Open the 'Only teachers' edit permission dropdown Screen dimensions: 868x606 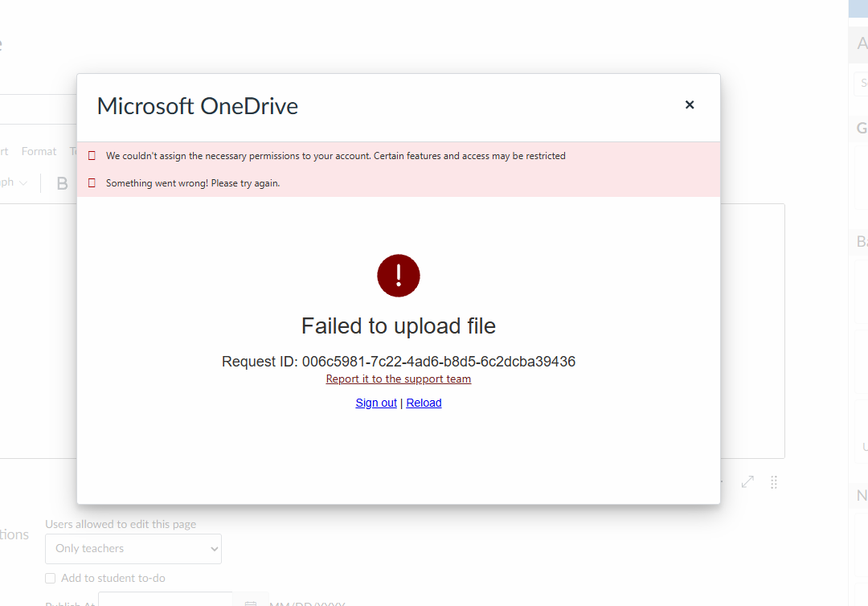point(133,548)
